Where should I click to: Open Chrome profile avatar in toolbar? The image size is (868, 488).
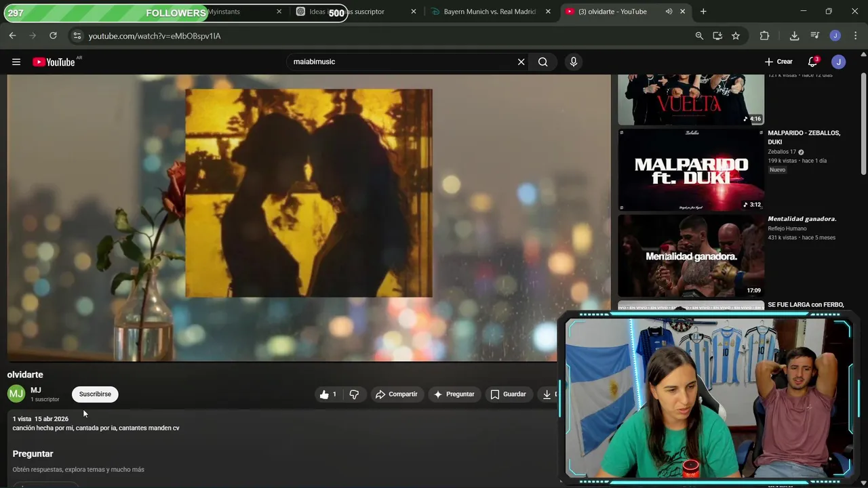coord(835,36)
